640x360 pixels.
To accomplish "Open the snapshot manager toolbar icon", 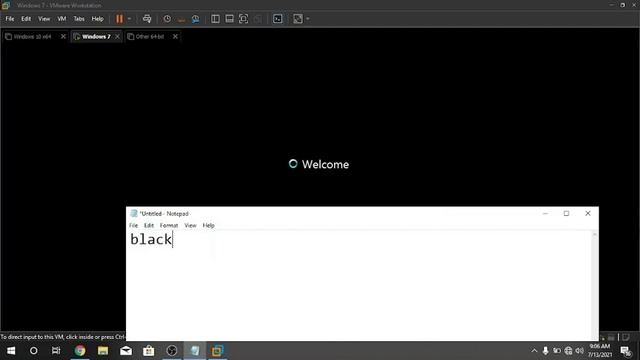I will click(196, 19).
